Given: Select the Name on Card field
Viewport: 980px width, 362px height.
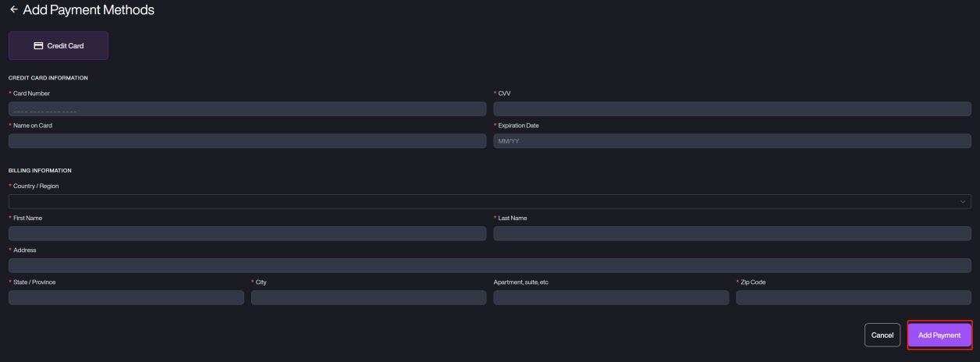Looking at the screenshot, I should [x=247, y=141].
